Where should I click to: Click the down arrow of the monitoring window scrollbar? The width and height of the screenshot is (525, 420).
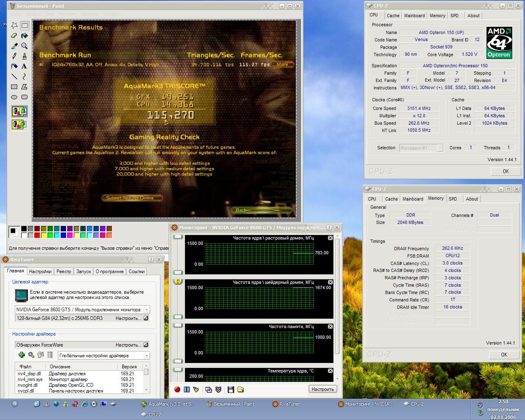point(338,379)
